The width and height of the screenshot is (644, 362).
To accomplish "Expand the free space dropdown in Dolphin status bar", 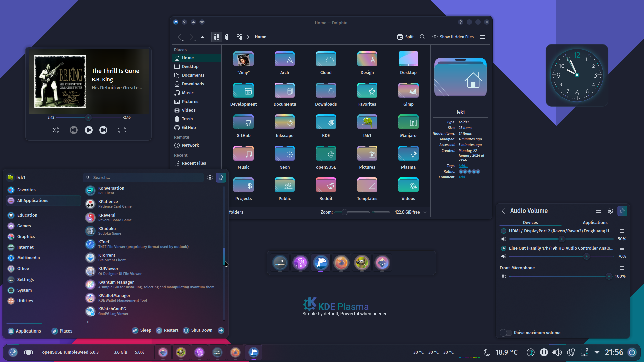I will [x=425, y=212].
